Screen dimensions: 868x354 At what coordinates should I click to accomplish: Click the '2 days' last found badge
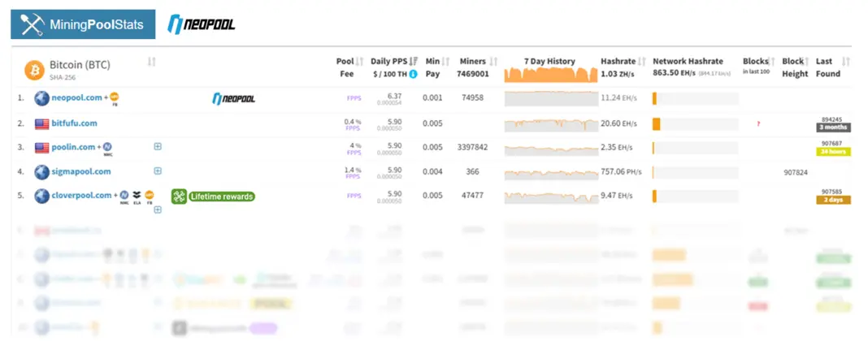point(832,200)
